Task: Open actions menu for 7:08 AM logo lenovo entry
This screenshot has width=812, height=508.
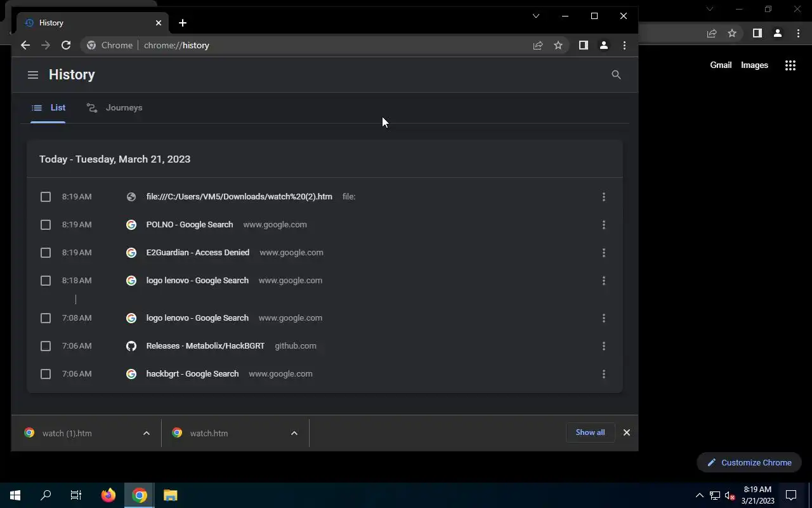Action: [x=604, y=318]
